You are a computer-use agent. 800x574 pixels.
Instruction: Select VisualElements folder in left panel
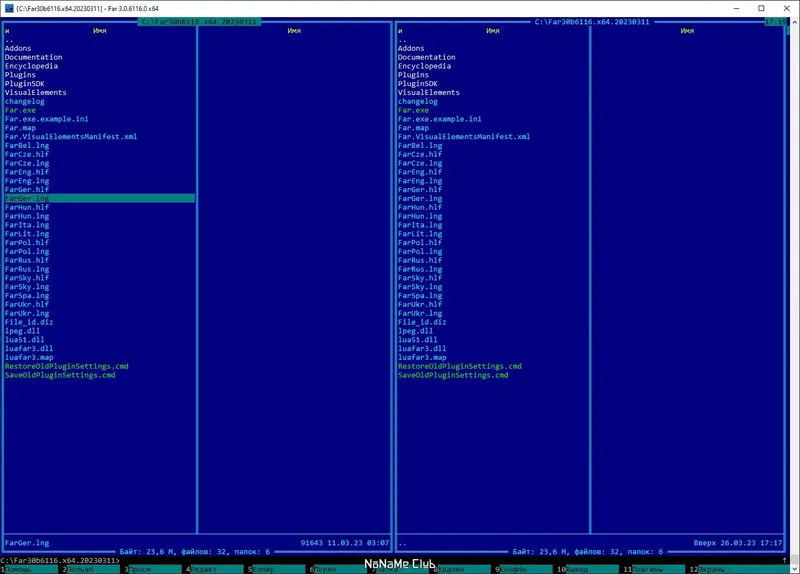coord(36,92)
